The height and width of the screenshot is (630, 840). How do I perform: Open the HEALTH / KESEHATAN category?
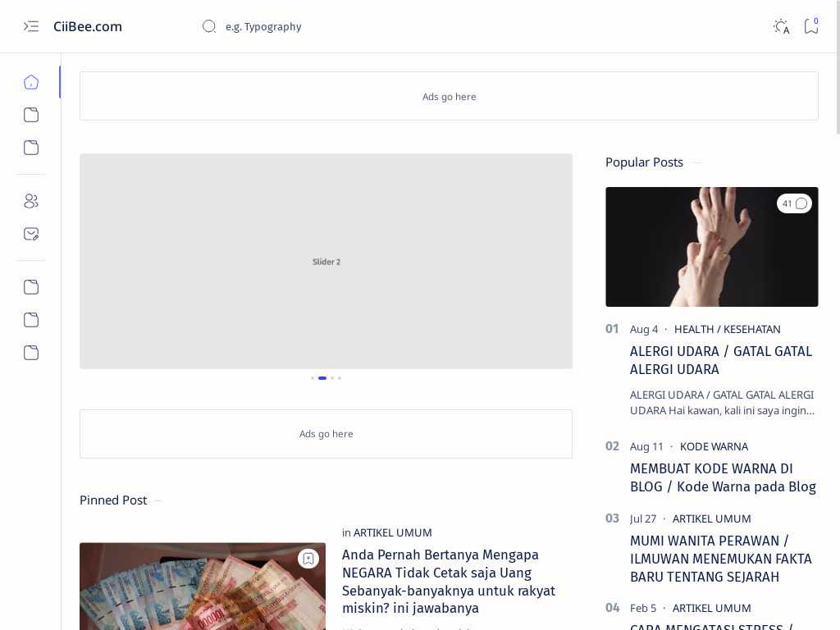(x=727, y=329)
